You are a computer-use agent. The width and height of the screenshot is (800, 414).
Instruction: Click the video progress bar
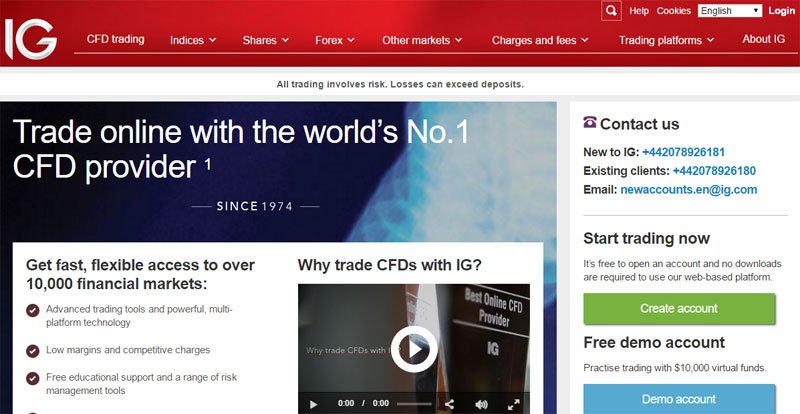414,404
